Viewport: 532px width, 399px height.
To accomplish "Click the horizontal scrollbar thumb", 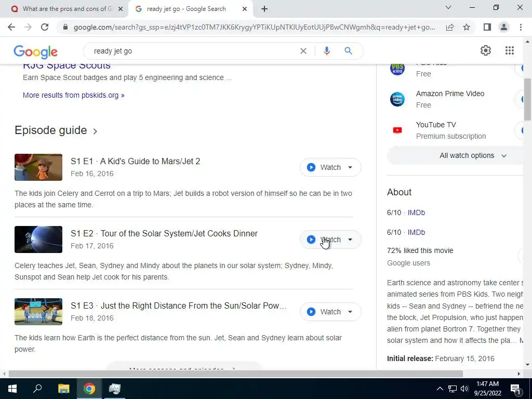I will (x=236, y=374).
